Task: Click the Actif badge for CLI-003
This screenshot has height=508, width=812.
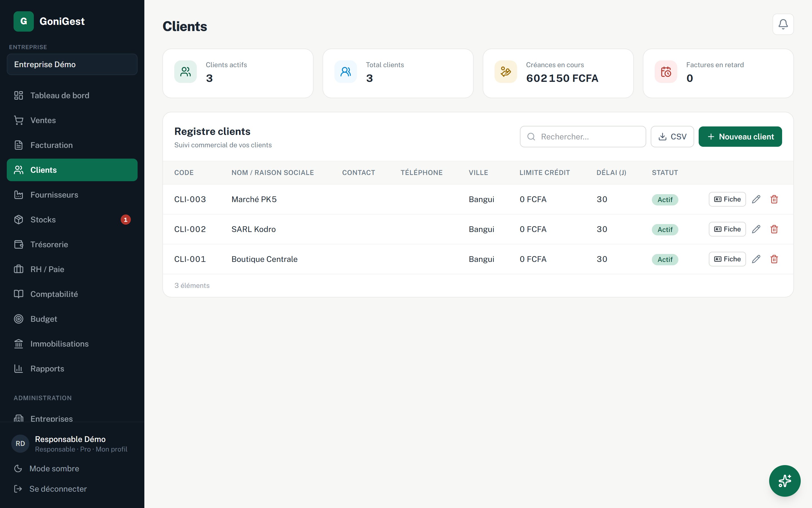Action: (665, 200)
